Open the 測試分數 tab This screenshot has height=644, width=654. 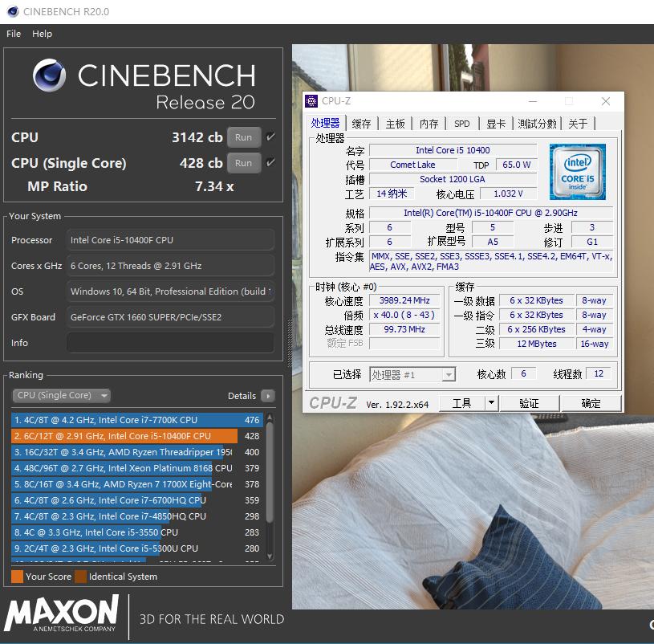coord(537,124)
